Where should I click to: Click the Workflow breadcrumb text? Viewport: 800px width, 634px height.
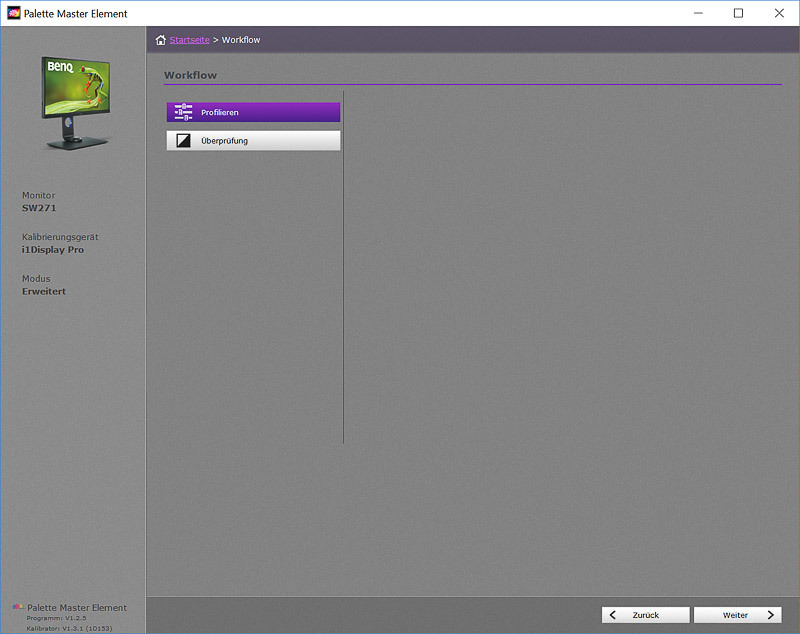click(241, 40)
